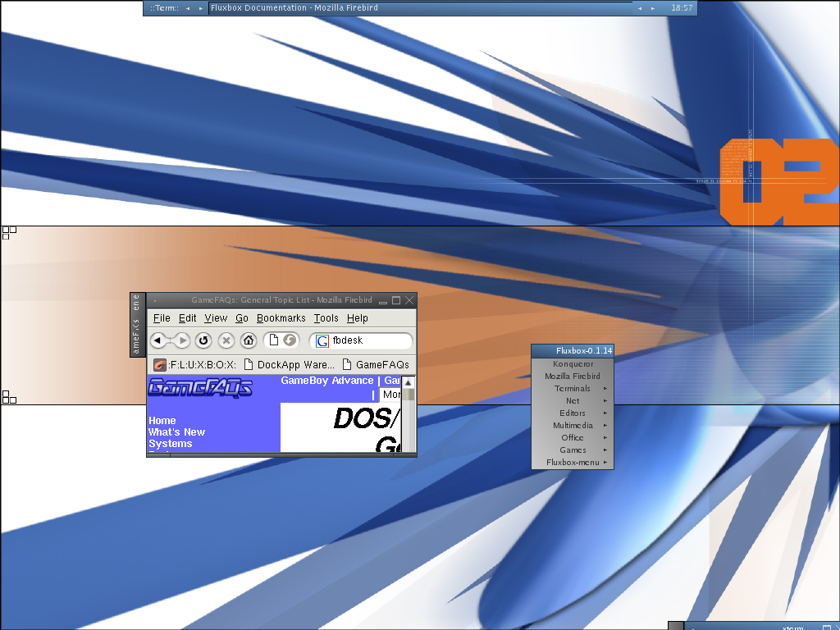
Task: Launch Konqueror from Fluxbox menu
Action: 573,363
